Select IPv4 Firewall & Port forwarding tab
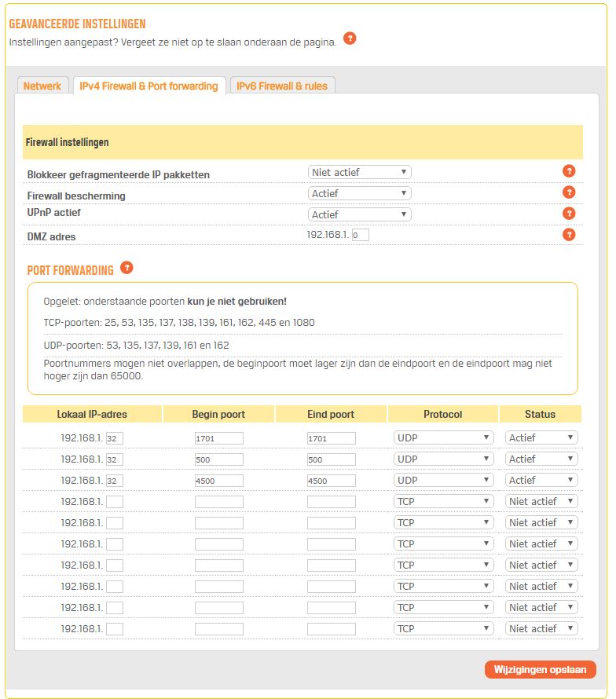Screen dimensions: 616x699 (148, 86)
